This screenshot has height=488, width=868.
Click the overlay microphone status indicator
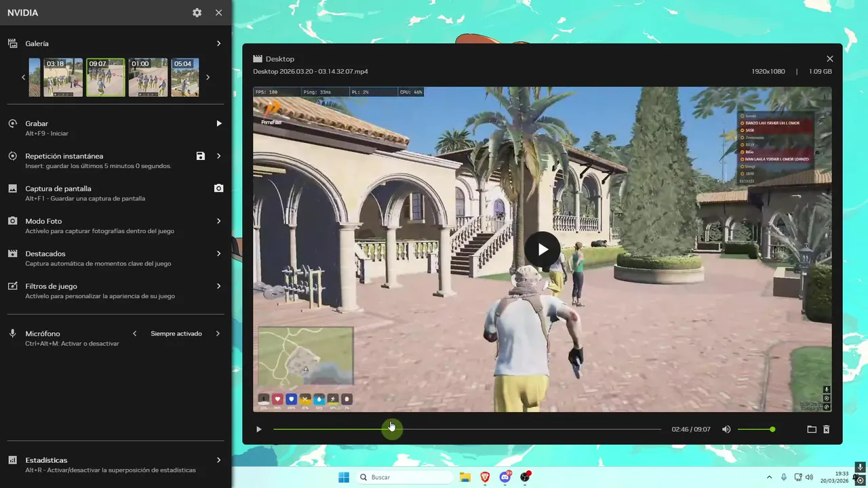[860, 468]
